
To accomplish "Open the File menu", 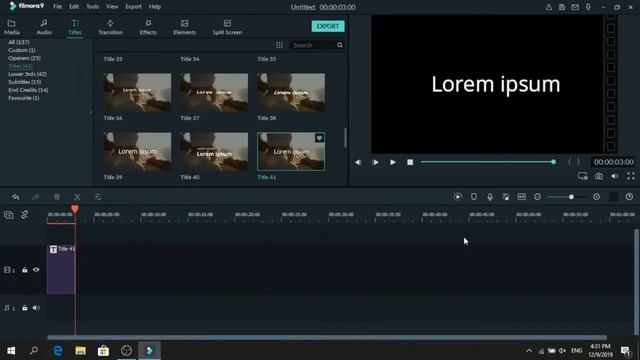I will (58, 7).
